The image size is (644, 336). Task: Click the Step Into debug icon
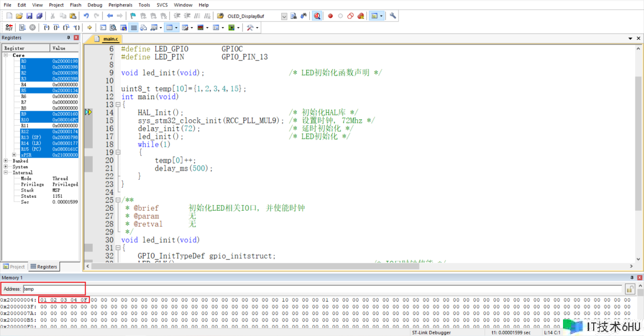46,28
